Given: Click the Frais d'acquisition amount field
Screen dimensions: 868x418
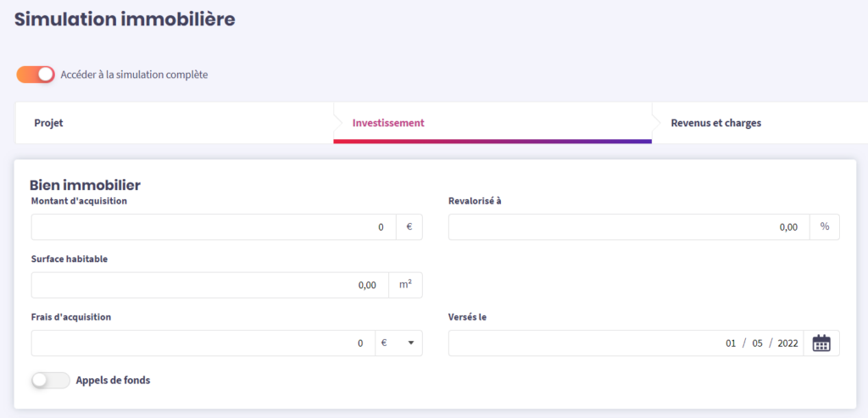Looking at the screenshot, I should click(203, 343).
